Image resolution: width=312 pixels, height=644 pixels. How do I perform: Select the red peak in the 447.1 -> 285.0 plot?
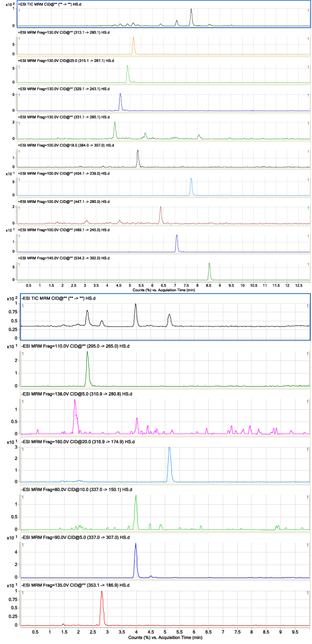pos(161,214)
